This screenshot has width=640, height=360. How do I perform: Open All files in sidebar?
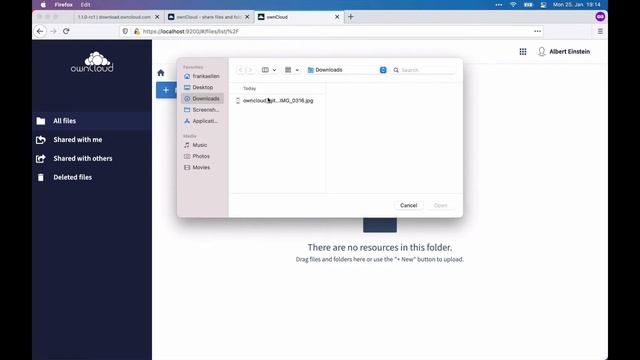point(92,121)
